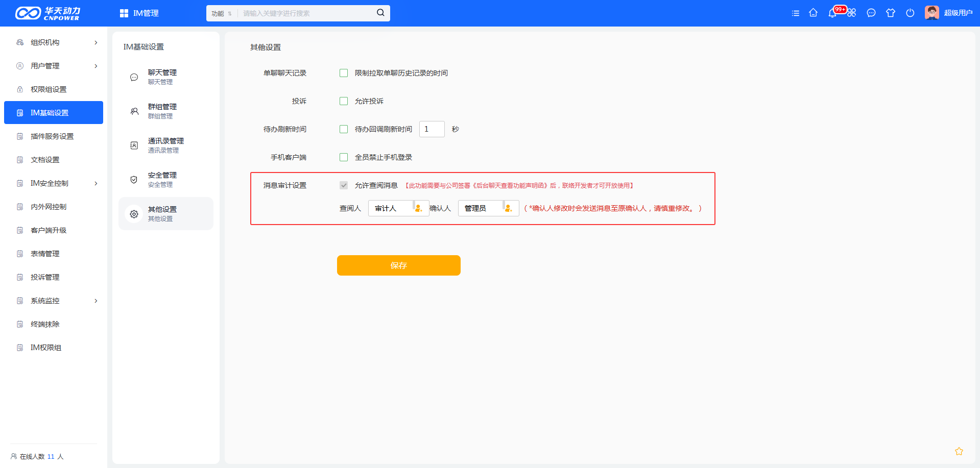
Task: Expand the 组织机构 chevron
Action: click(x=96, y=42)
